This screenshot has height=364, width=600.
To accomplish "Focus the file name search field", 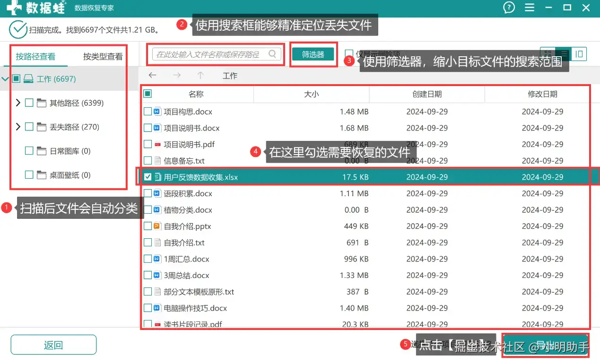I will [217, 54].
